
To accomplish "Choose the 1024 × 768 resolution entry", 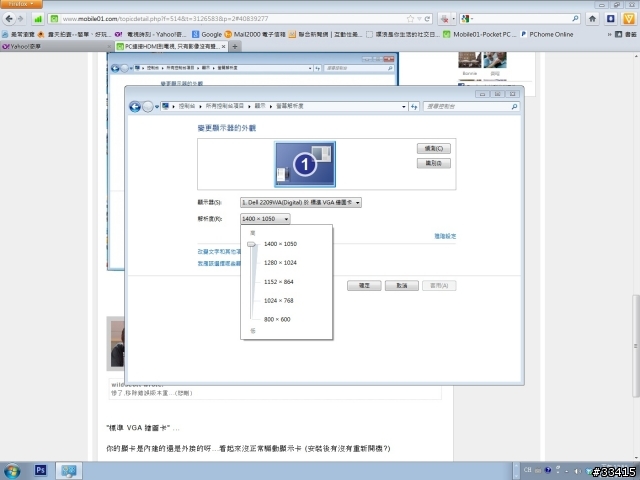I will point(278,300).
